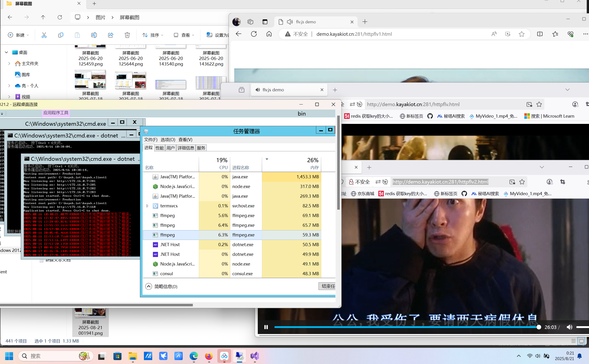
Task: Toggle tracking prevention icon in the address bar
Action: [359, 104]
